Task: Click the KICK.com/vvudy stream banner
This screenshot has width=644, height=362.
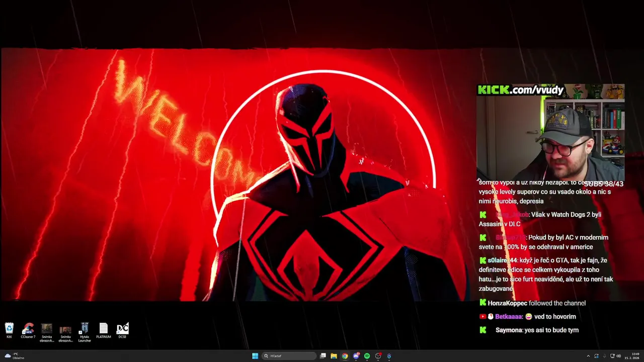Action: (x=521, y=90)
